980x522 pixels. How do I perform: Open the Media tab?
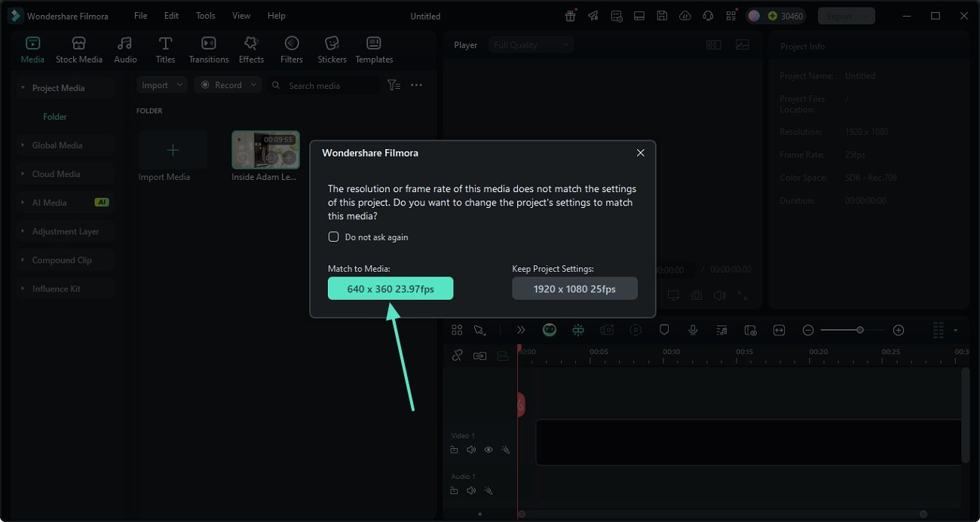[x=32, y=50]
